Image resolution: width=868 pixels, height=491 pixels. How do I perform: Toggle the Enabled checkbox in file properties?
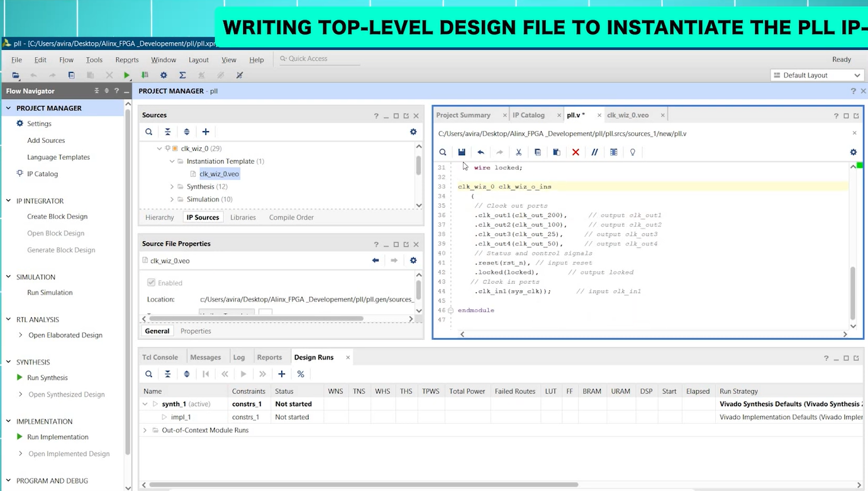pos(151,283)
